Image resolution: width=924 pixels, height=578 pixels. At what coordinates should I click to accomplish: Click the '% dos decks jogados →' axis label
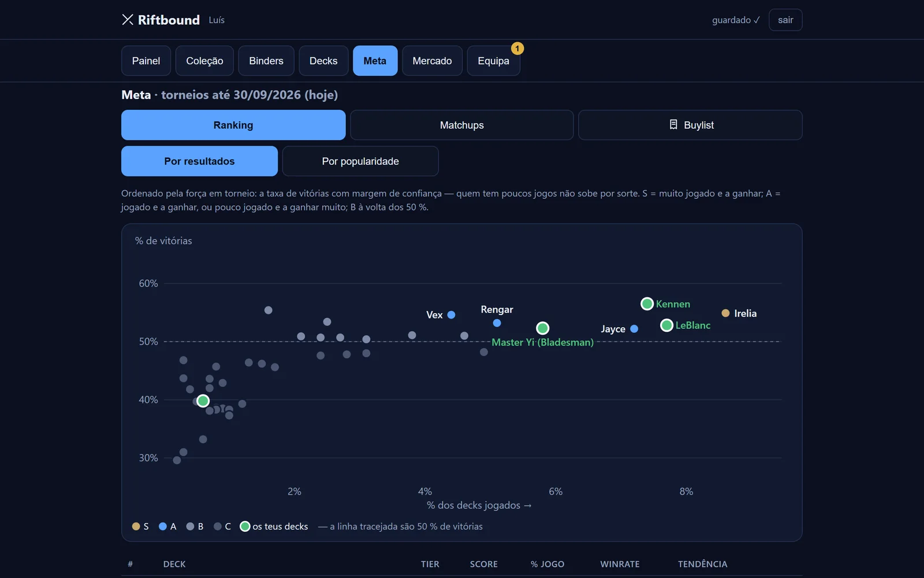point(479,505)
